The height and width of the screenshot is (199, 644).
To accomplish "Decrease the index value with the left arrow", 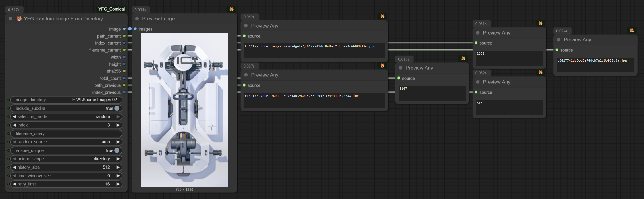I will [x=14, y=125].
